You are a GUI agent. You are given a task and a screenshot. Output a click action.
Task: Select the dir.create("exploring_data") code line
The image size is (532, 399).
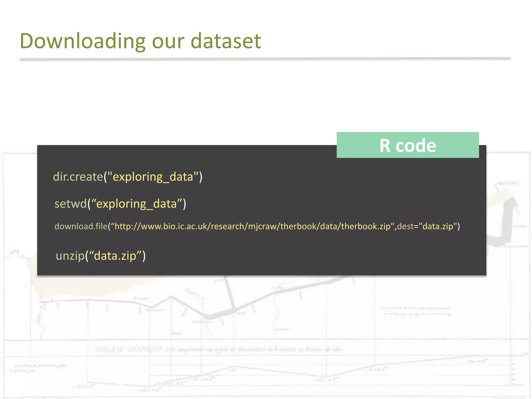(128, 177)
